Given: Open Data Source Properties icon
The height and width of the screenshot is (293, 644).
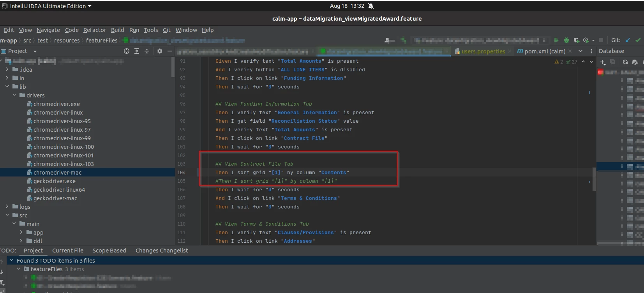Looking at the screenshot, I should pos(635,62).
